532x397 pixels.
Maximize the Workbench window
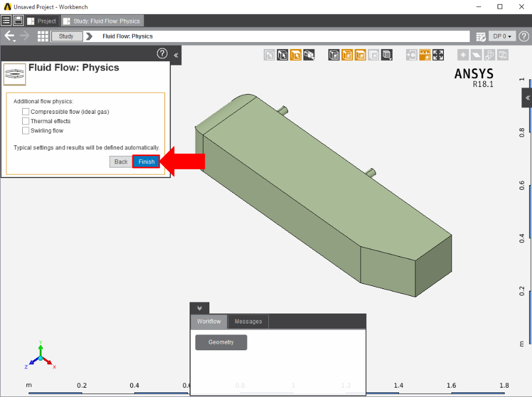coord(500,7)
